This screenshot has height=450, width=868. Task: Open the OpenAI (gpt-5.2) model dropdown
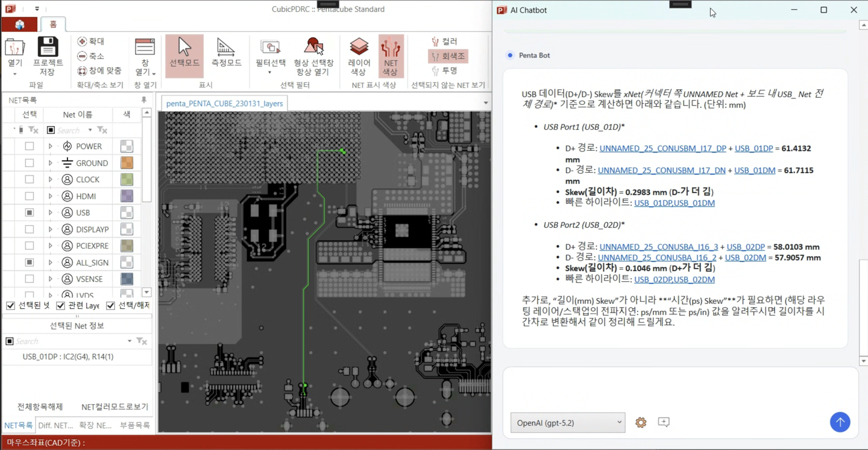click(567, 423)
